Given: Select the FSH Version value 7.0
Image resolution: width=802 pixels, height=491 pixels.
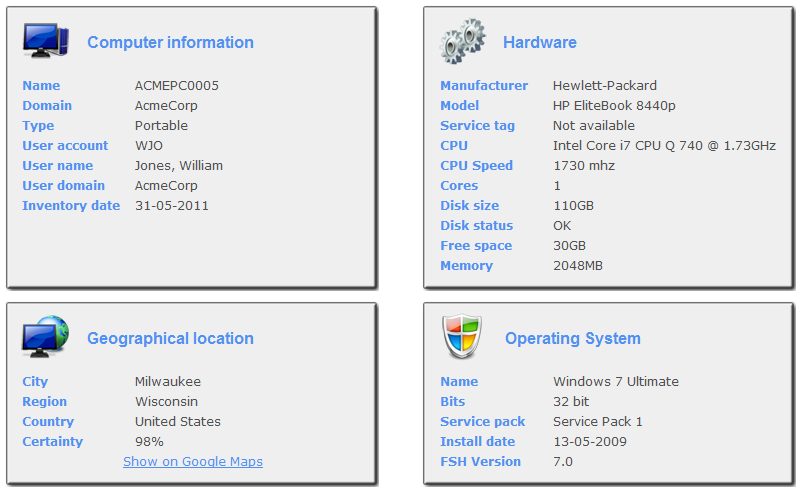Looking at the screenshot, I should [x=563, y=461].
